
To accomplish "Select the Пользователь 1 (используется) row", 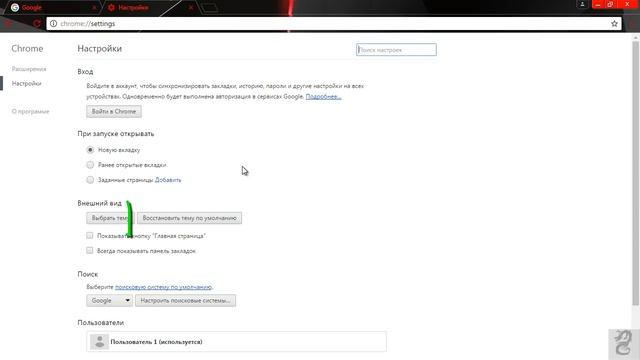I will [236, 342].
